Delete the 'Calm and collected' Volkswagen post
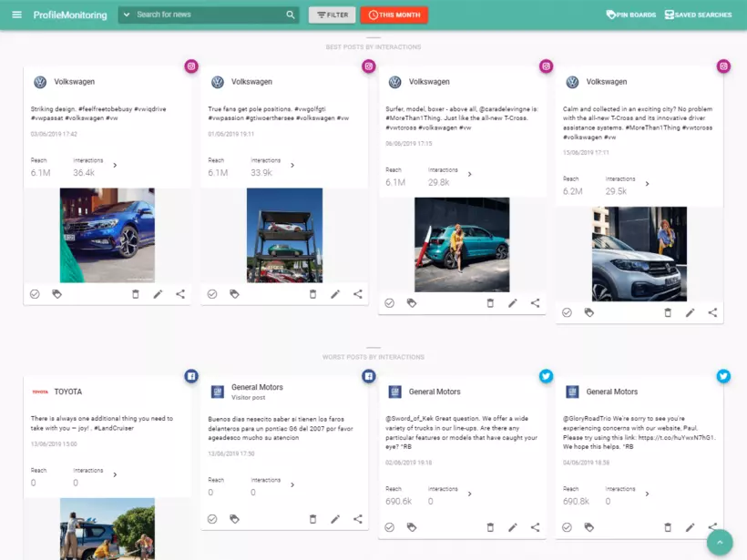747x560 pixels. (668, 313)
